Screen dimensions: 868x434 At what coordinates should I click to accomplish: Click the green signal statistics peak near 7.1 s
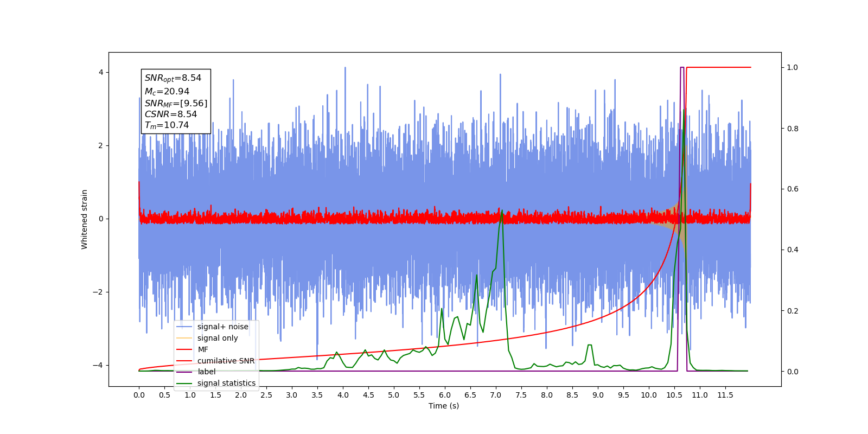(502, 211)
